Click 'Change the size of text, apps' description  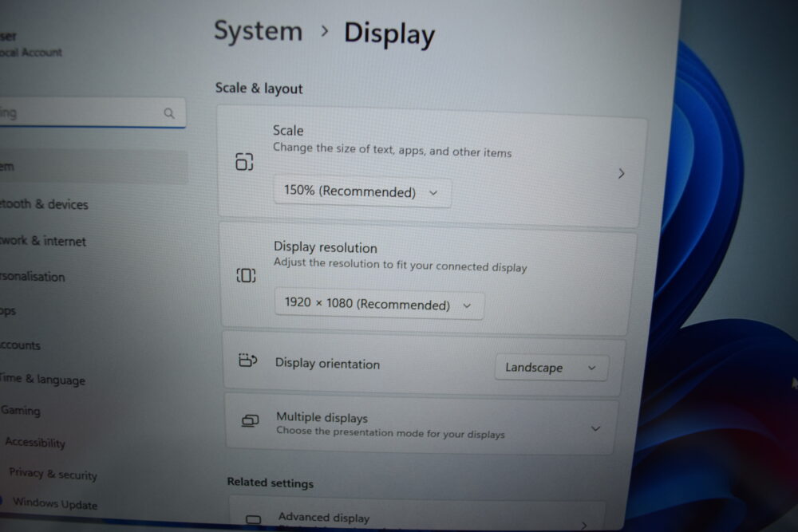click(x=392, y=150)
